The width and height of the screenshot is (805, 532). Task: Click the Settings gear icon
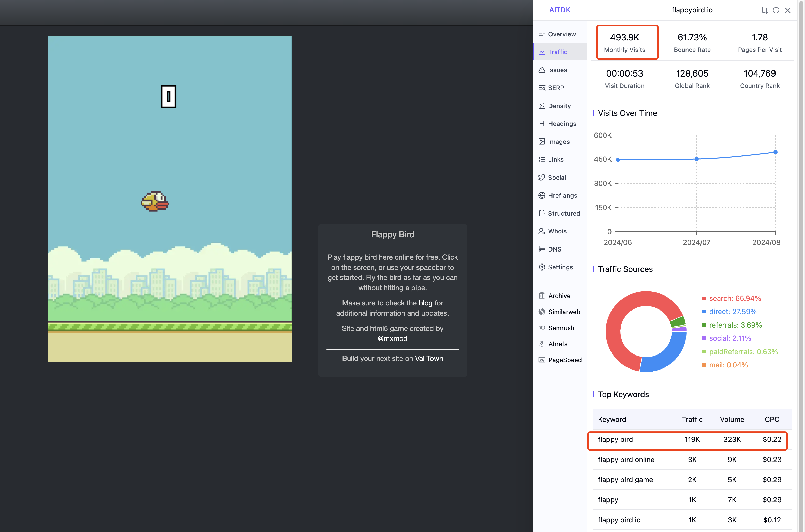tap(542, 267)
